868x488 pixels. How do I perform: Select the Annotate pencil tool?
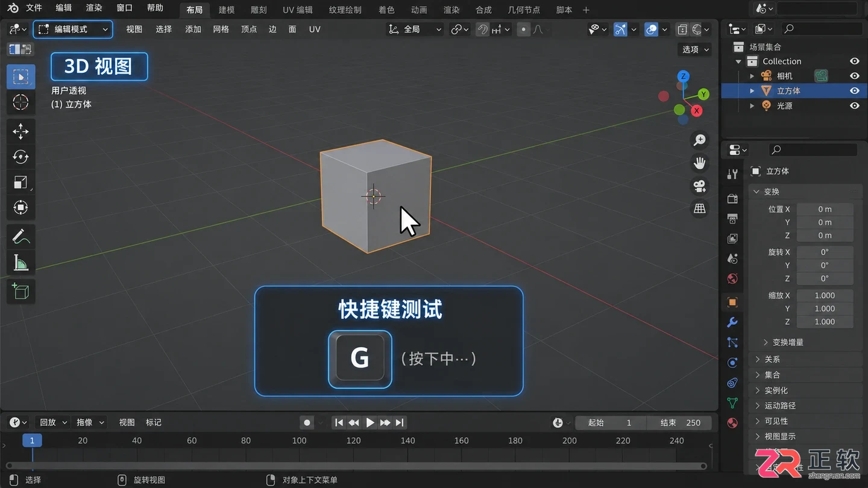[x=20, y=236]
